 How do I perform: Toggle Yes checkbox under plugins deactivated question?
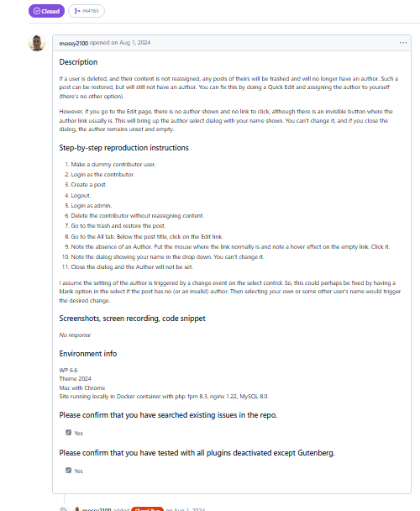coord(68,471)
